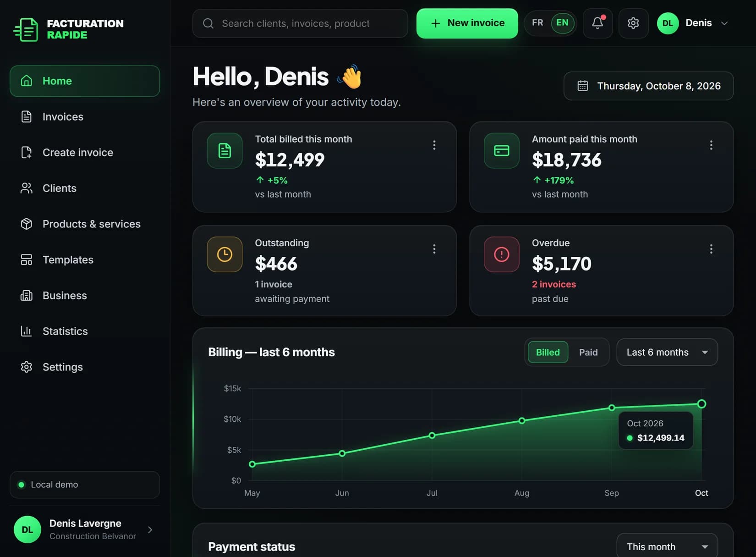Open options menu for Outstanding card
756x557 pixels.
tap(434, 249)
